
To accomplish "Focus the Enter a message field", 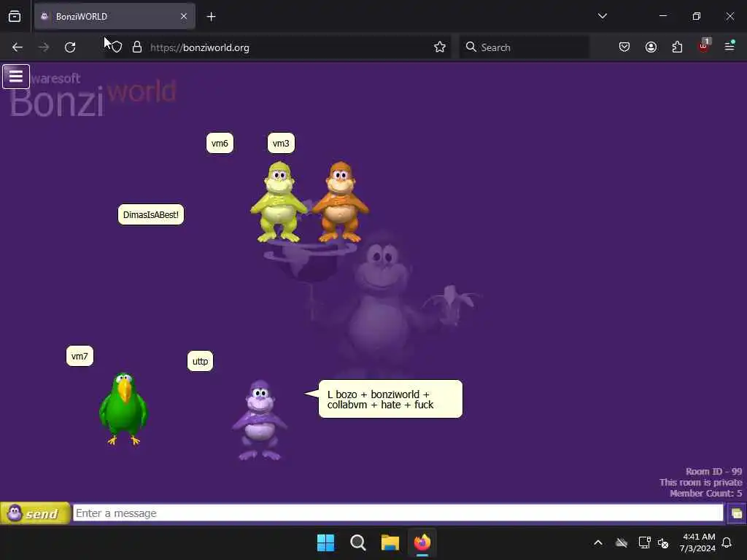I will (398, 513).
